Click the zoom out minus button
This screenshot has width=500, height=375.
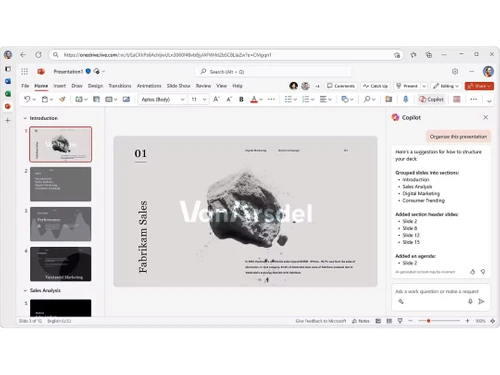(x=410, y=321)
